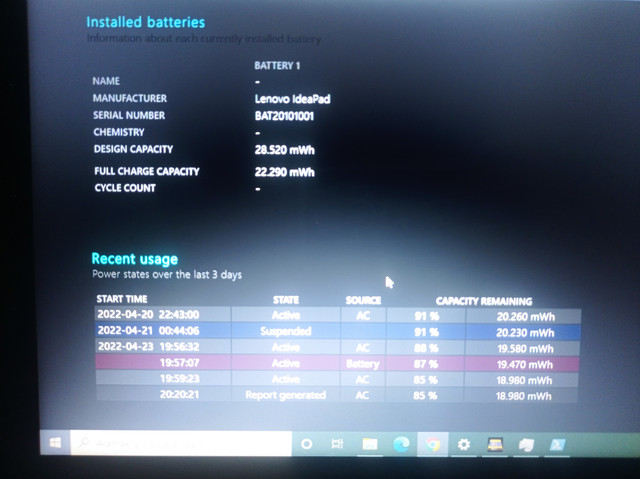Click the 'DESIGN CAPACITY' label
This screenshot has width=640, height=479.
[x=133, y=149]
